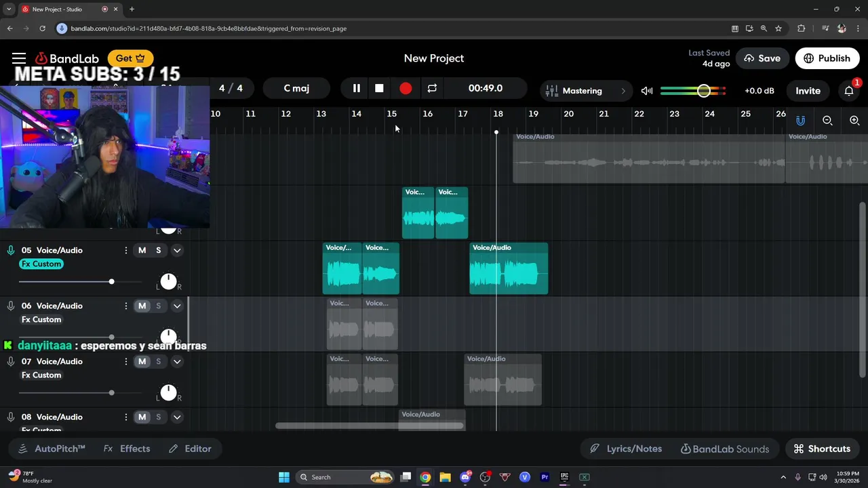
Task: Click the track 05 pan knob
Action: (x=168, y=281)
